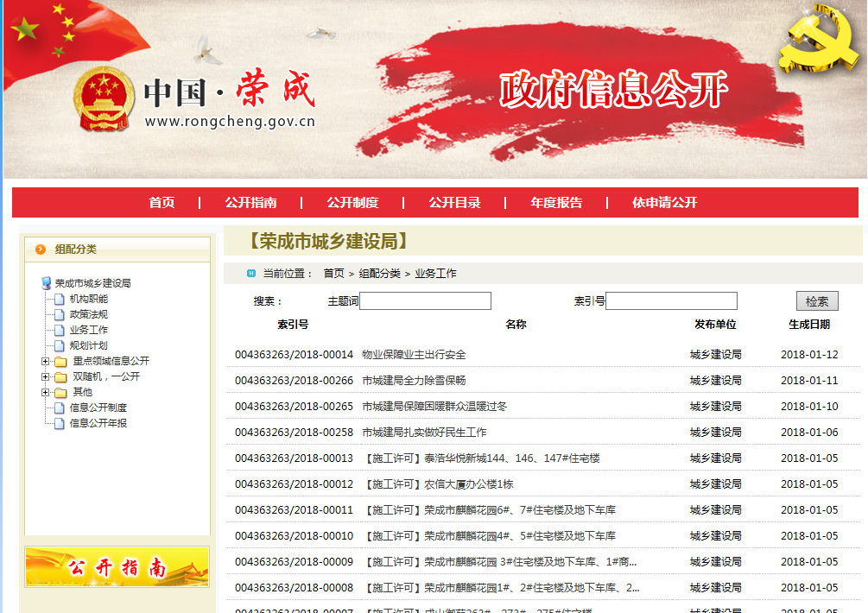
Task: Click the folder icon next to 其他
Action: 60,393
